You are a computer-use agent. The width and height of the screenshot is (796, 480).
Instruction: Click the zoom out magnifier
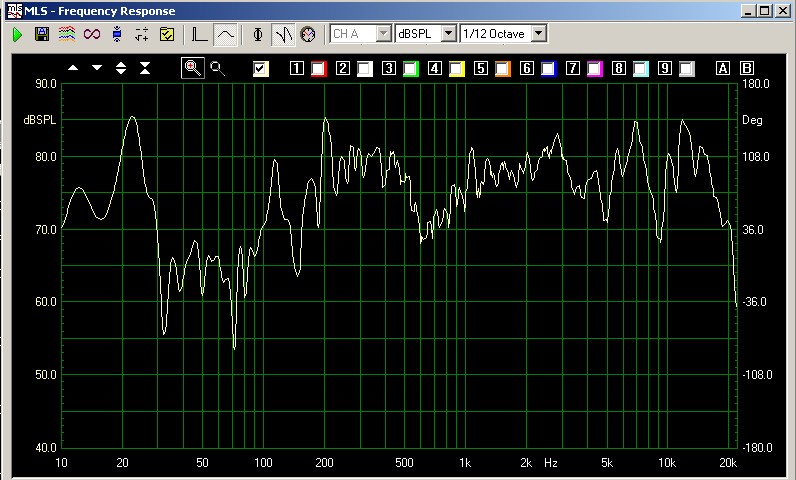217,68
